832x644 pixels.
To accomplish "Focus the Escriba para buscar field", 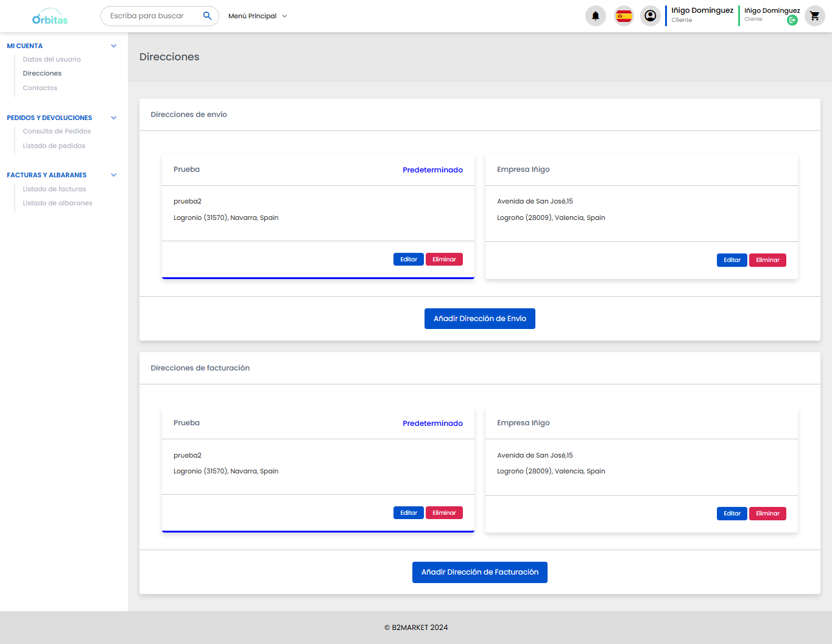I will [152, 16].
